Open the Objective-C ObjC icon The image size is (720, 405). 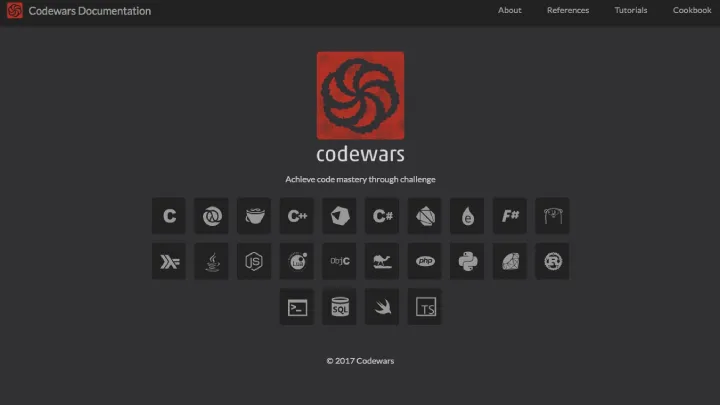coord(339,261)
